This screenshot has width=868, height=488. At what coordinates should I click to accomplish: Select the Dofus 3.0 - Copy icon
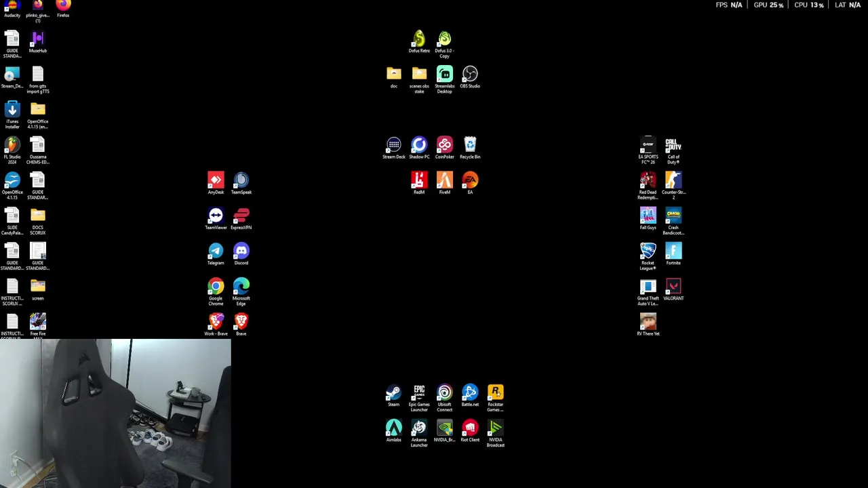pos(445,45)
